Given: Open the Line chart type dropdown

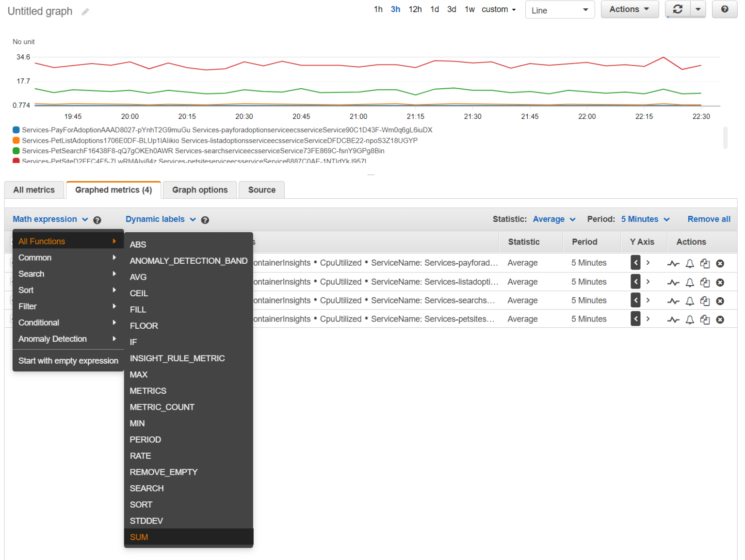Looking at the screenshot, I should click(x=559, y=10).
